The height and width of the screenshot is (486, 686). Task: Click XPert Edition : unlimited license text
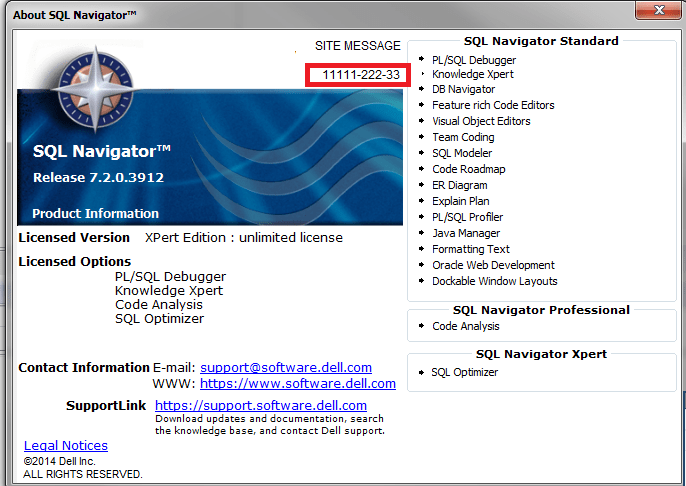click(x=244, y=238)
